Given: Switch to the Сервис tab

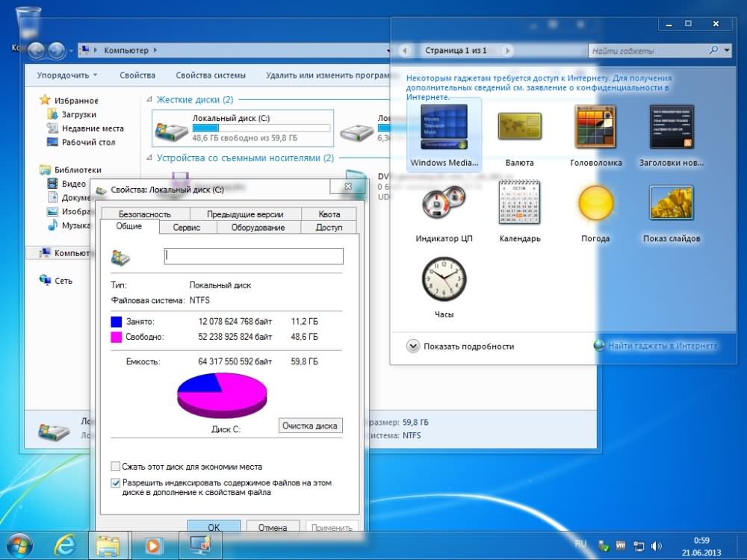Looking at the screenshot, I should tap(186, 228).
